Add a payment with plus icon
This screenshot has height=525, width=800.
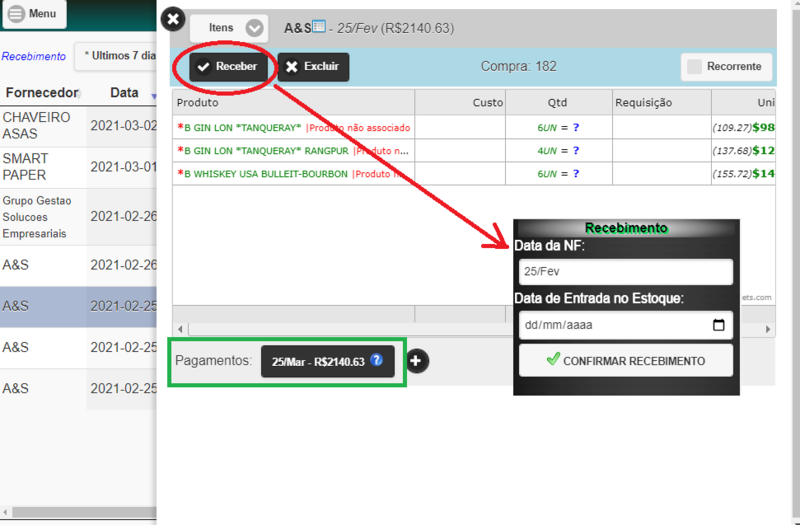pos(416,361)
